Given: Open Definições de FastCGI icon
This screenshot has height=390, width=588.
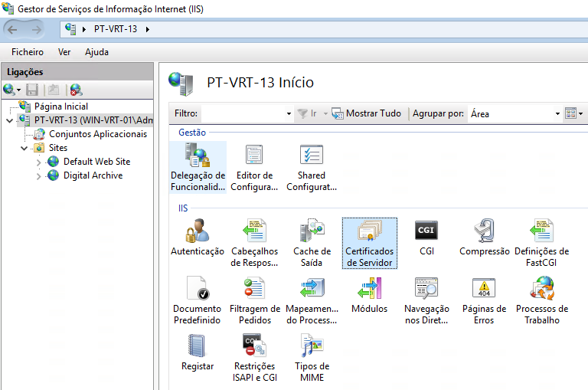Looking at the screenshot, I should coord(541,242).
